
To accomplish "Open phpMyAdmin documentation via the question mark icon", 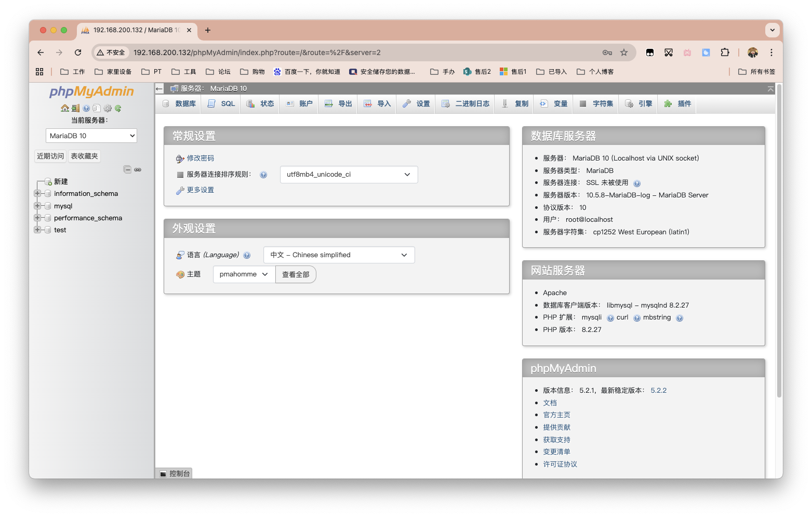I will pos(86,108).
